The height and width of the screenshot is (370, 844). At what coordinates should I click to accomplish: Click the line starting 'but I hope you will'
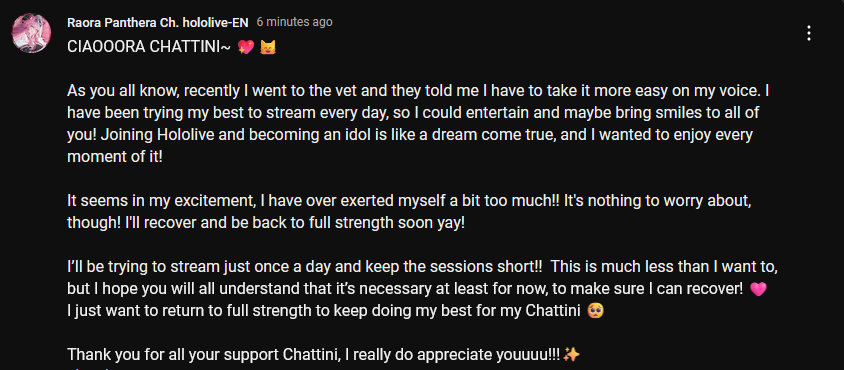[405, 289]
